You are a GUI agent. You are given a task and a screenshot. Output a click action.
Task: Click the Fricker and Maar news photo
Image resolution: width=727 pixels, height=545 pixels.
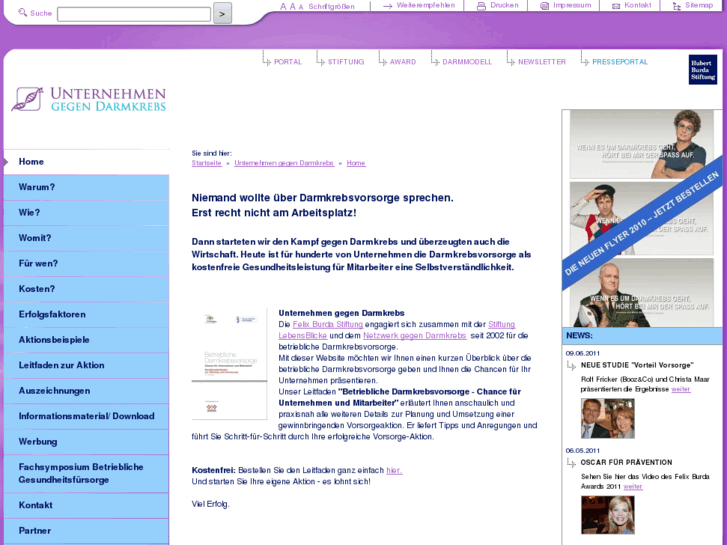(x=608, y=418)
